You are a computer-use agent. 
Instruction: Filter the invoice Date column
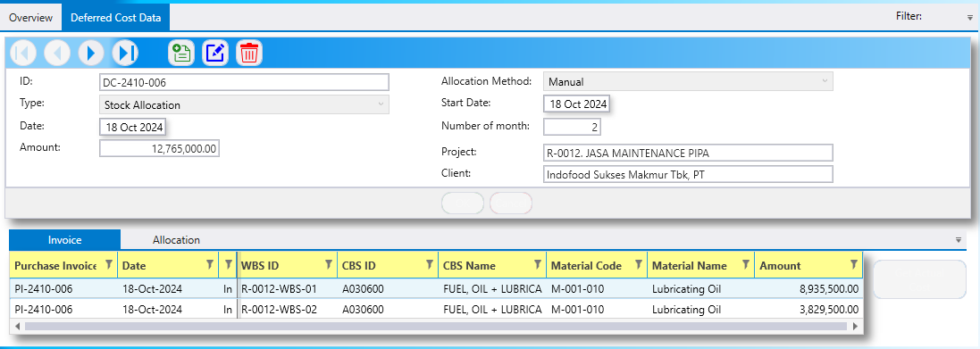pyautogui.click(x=210, y=265)
